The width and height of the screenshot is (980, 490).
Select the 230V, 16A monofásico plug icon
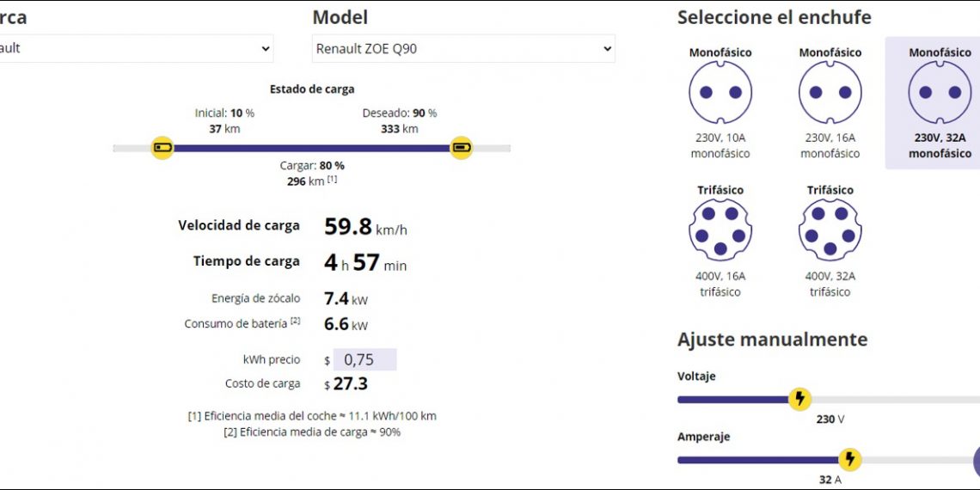[830, 93]
